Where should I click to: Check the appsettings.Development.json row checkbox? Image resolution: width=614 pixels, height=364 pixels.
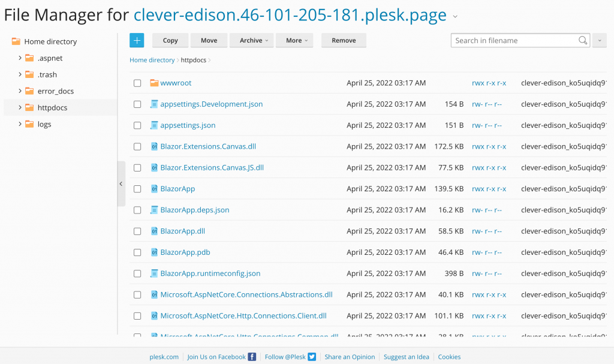[137, 104]
